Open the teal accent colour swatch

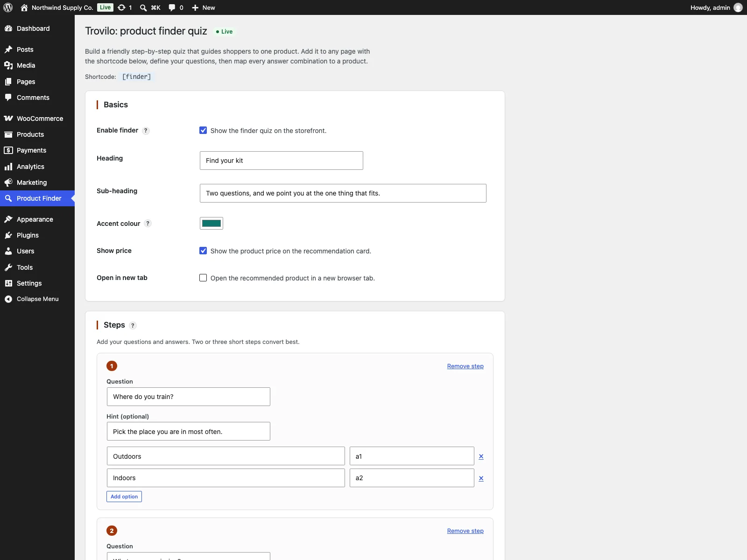tap(211, 224)
